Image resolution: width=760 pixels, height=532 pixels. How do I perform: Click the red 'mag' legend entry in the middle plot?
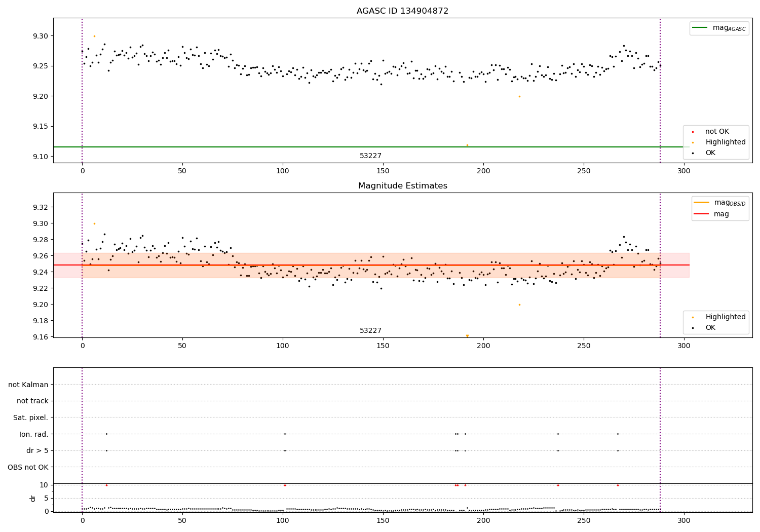coord(711,214)
